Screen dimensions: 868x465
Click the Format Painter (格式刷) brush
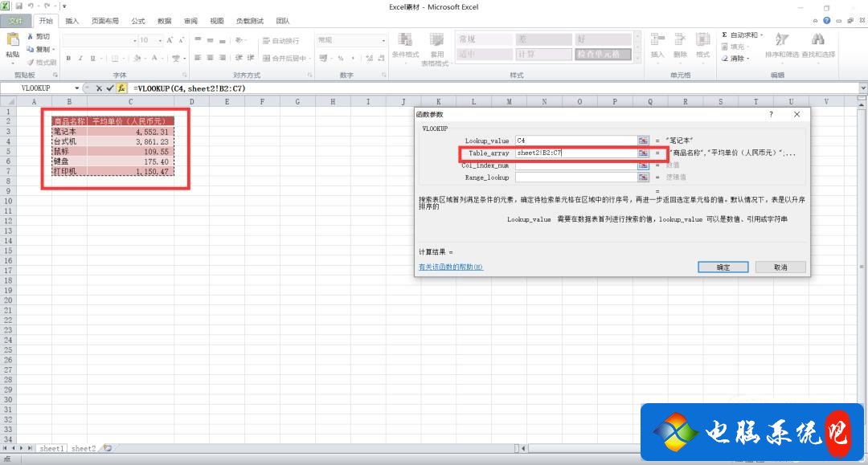pyautogui.click(x=42, y=63)
